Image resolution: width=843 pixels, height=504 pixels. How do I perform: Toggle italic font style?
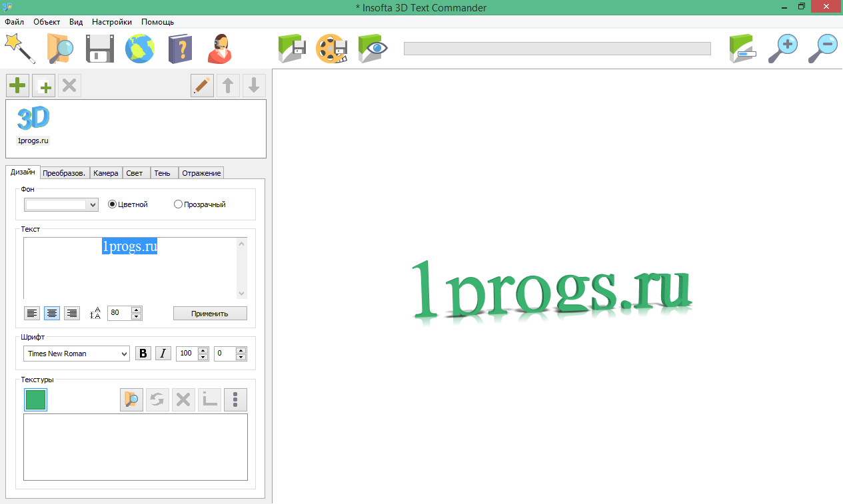163,354
